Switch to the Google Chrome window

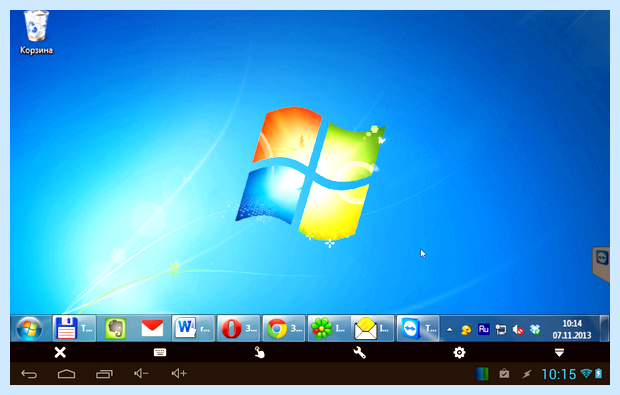[284, 328]
